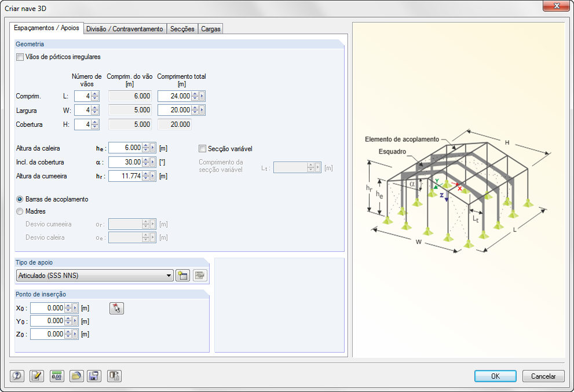Image resolution: width=574 pixels, height=392 pixels.
Task: Click the H cobertura number of vãos spinner
Action: [x=95, y=124]
